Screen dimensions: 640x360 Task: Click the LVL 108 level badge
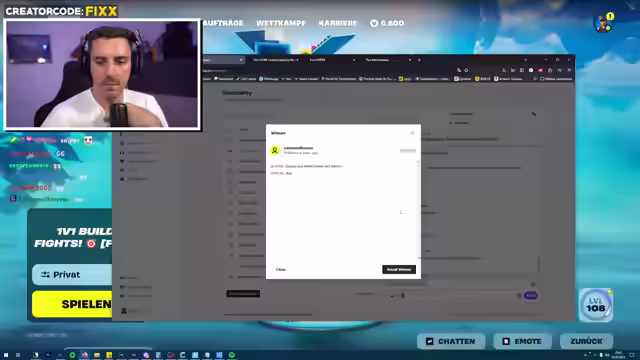(596, 305)
